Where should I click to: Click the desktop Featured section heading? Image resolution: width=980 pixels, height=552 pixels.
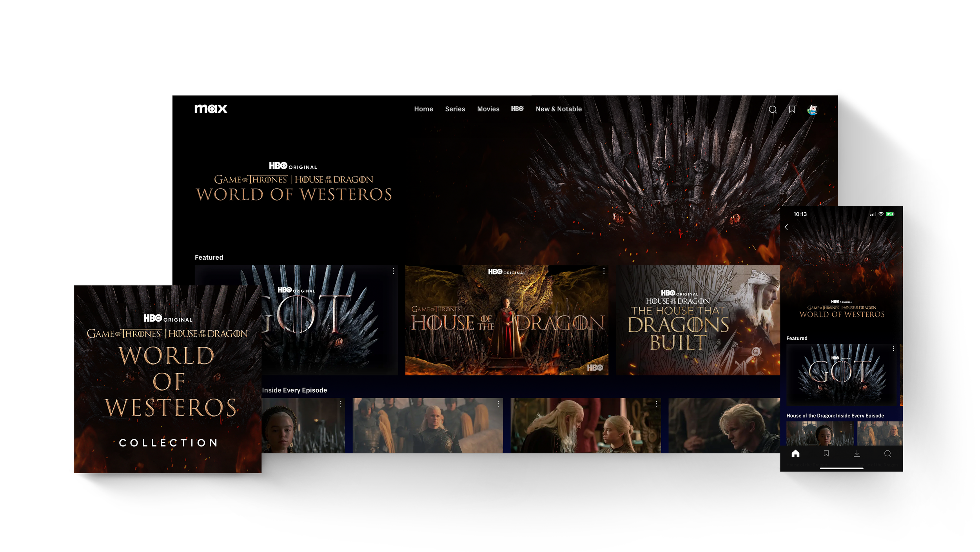click(x=209, y=257)
